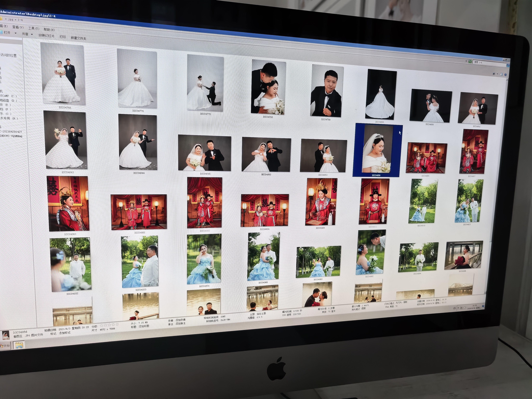The height and width of the screenshot is (399, 532).
Task: Click the 4672 x 7008 dimensions value
Action: 107,329
